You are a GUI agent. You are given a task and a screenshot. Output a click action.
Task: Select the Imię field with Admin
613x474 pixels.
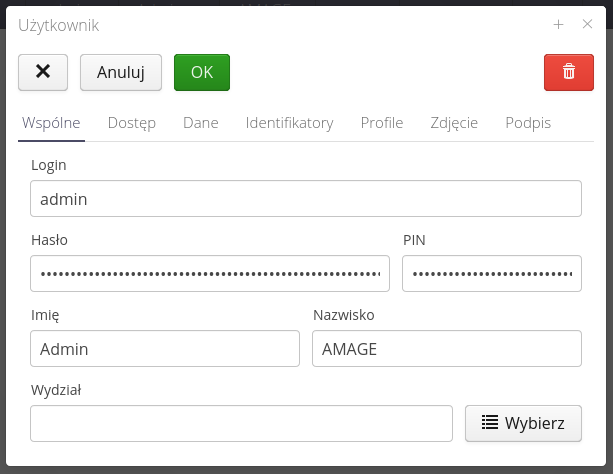click(165, 348)
